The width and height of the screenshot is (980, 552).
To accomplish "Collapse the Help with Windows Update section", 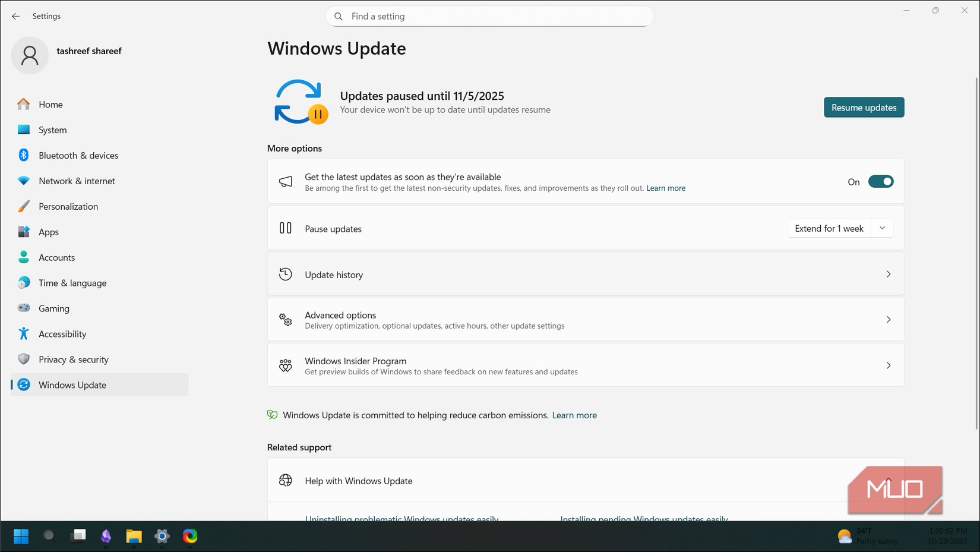I will (x=889, y=480).
